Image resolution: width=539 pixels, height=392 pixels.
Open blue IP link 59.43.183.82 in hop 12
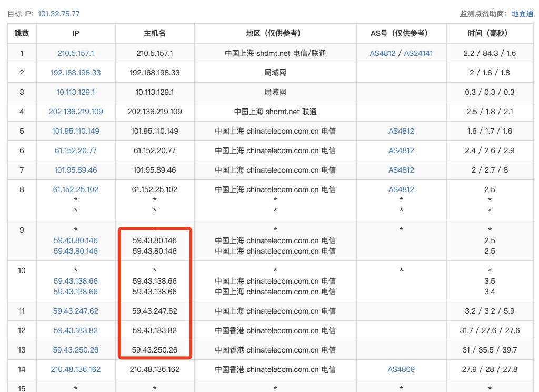pyautogui.click(x=76, y=330)
